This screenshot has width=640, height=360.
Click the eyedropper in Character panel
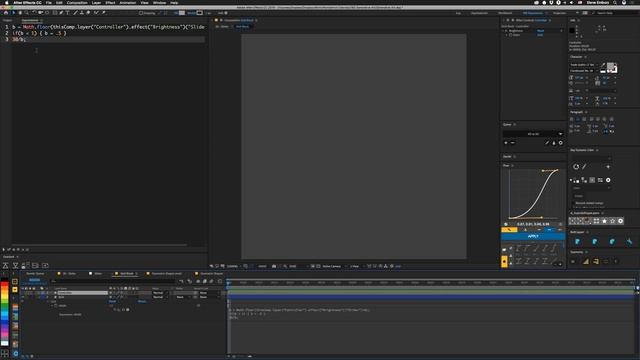(x=603, y=65)
